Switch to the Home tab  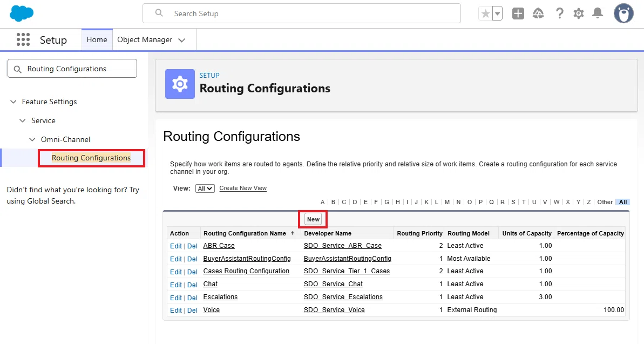tap(97, 40)
